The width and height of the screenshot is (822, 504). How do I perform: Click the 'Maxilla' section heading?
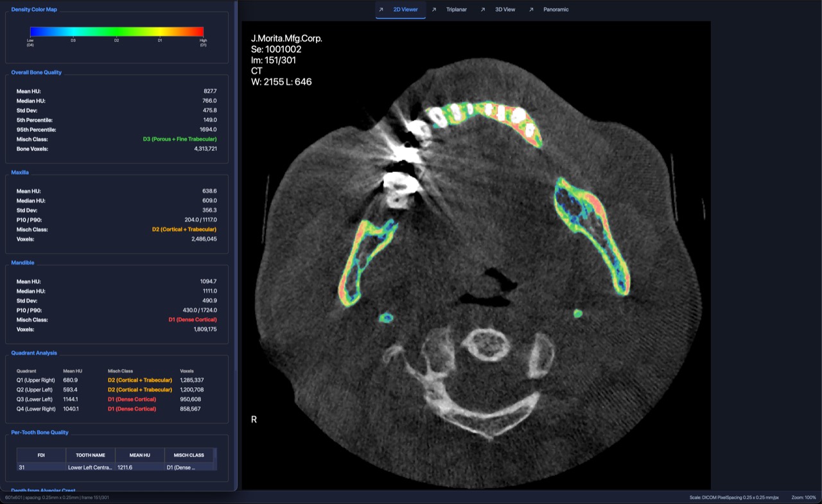pos(20,173)
